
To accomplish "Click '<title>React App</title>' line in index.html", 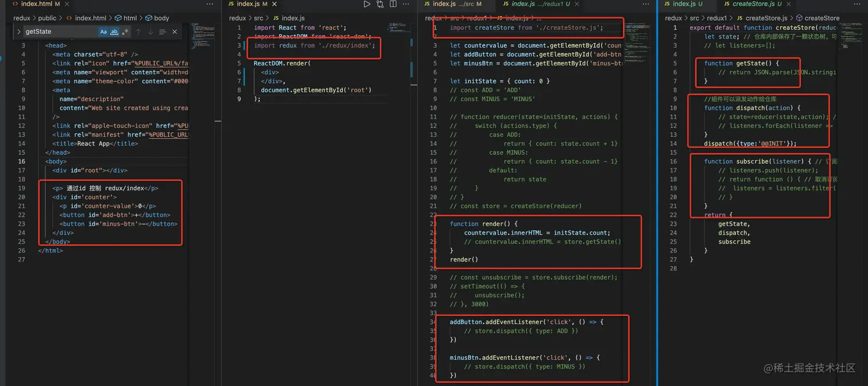I will coord(95,144).
